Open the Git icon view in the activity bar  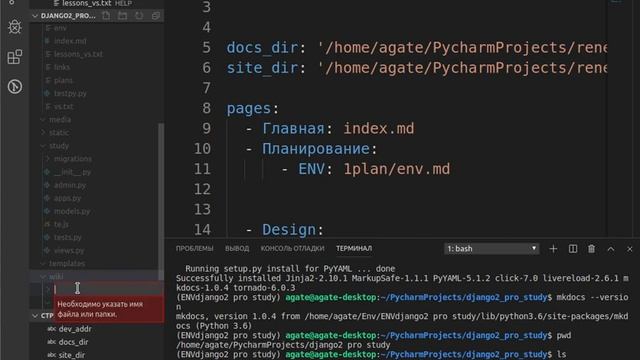15,87
